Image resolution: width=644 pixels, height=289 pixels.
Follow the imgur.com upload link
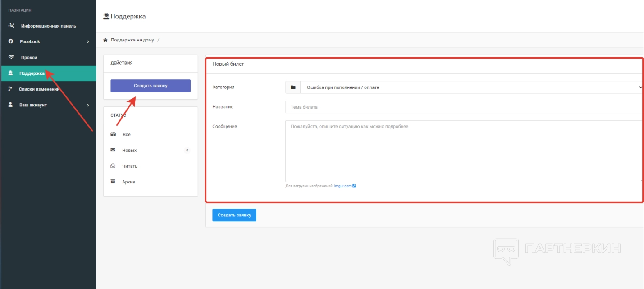click(343, 185)
